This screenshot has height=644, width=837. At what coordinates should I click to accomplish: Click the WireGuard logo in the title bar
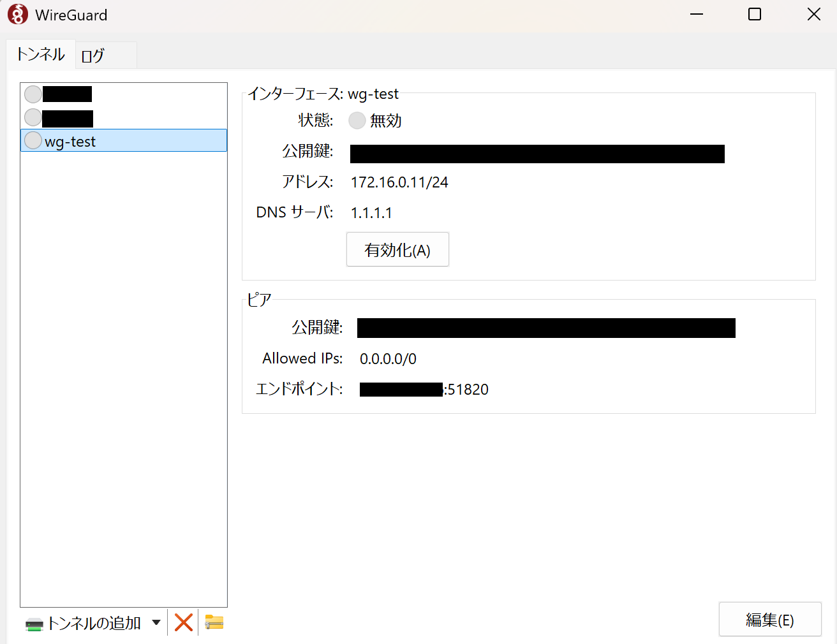point(18,15)
